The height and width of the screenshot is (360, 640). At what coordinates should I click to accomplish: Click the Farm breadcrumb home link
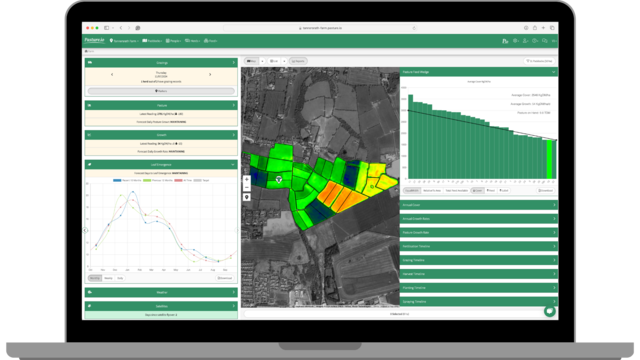click(x=89, y=51)
